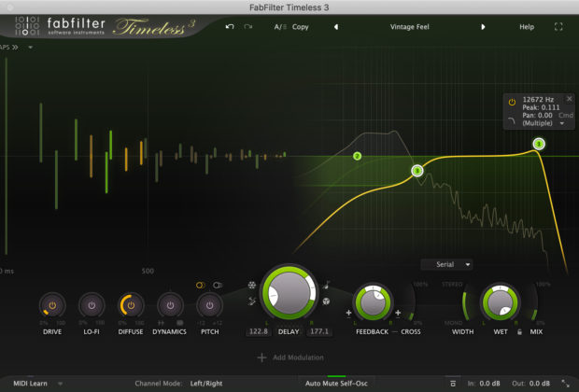This screenshot has width=579, height=392.
Task: Enable MIDI Learn
Action: (x=30, y=384)
